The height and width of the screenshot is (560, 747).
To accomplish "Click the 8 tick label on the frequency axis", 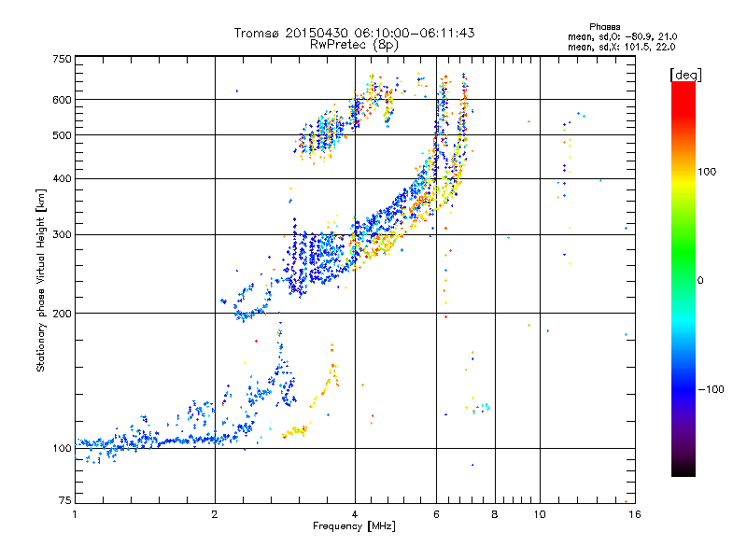I will 495,514.
